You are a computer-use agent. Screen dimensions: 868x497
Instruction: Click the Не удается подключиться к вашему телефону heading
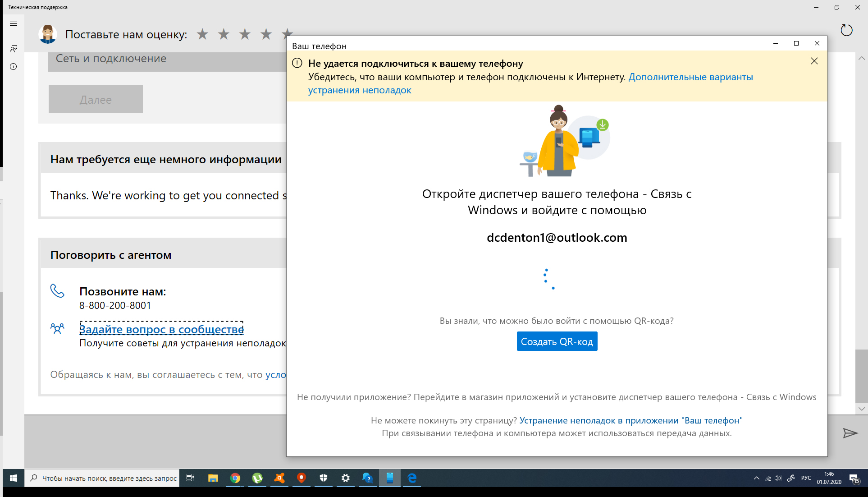pyautogui.click(x=416, y=64)
